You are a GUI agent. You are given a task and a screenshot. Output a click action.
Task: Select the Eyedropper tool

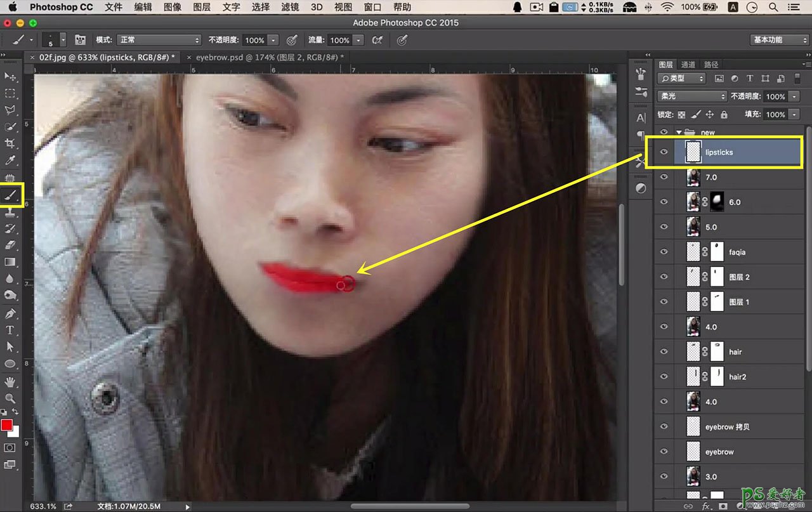tap(10, 161)
